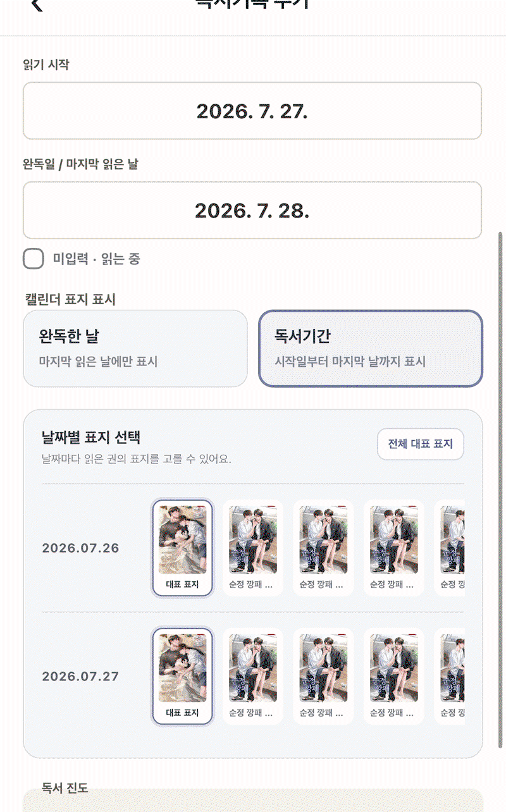Viewport: 506px width, 812px height.
Task: Open the 읽기 시작 date field
Action: tap(252, 111)
